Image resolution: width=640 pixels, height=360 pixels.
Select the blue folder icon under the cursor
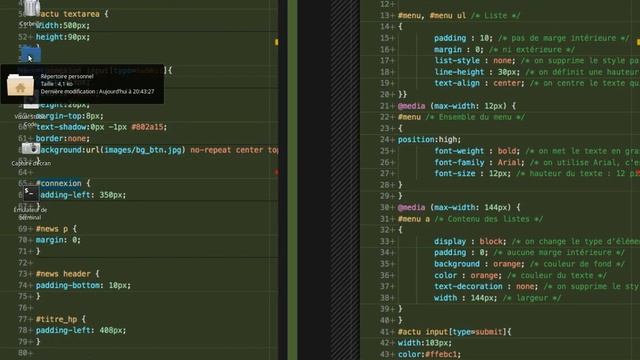[x=31, y=55]
